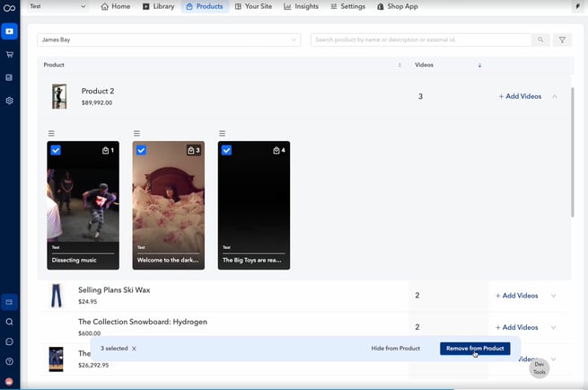Click the Remove from Product button
Image resolution: width=588 pixels, height=390 pixels.
475,348
